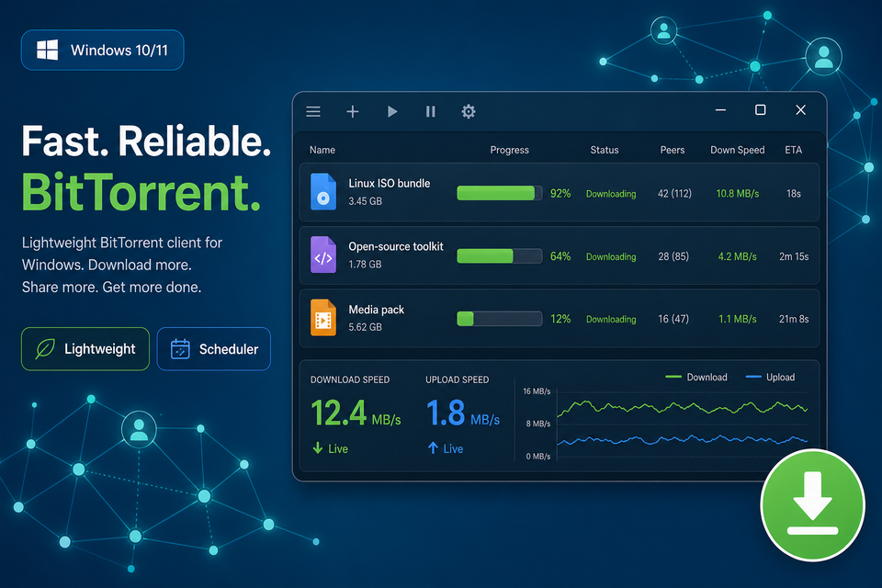Click the Downloading status of Media pack
882x588 pixels.
pyautogui.click(x=611, y=319)
